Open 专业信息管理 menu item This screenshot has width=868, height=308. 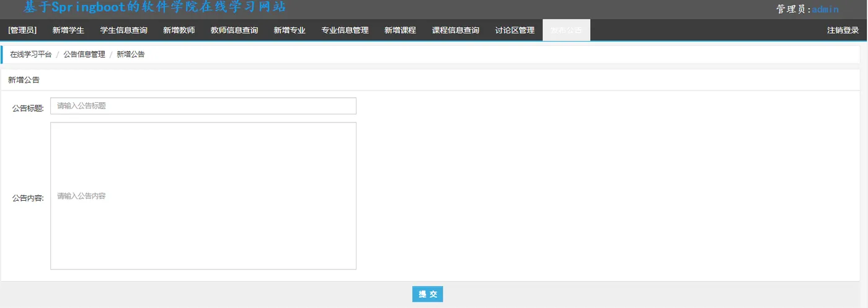click(345, 30)
